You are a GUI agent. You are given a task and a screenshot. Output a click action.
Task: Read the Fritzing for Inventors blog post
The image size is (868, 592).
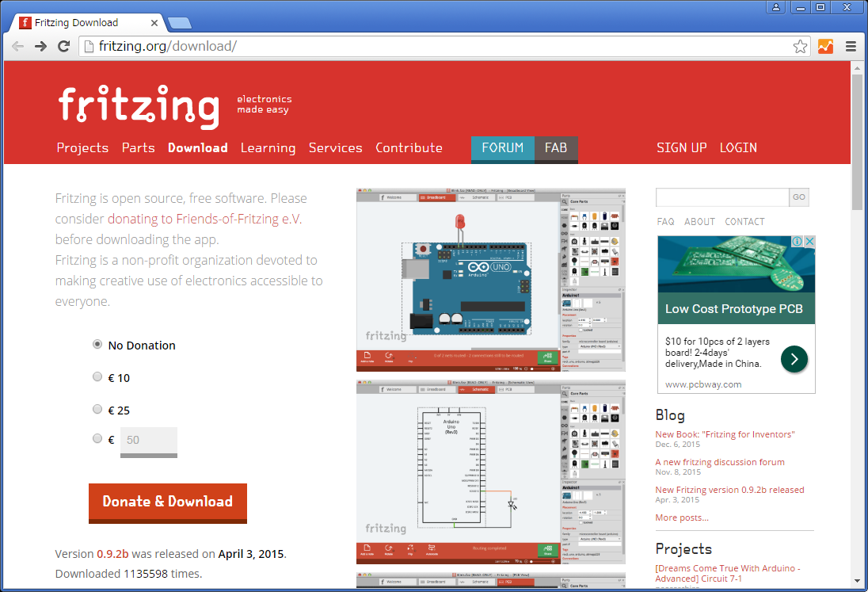(x=725, y=435)
